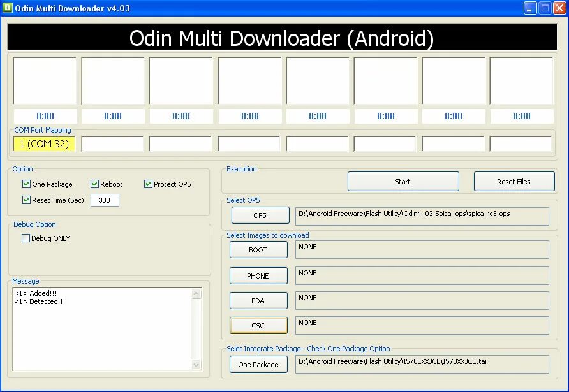Click the Message box scroll up arrow

point(196,293)
